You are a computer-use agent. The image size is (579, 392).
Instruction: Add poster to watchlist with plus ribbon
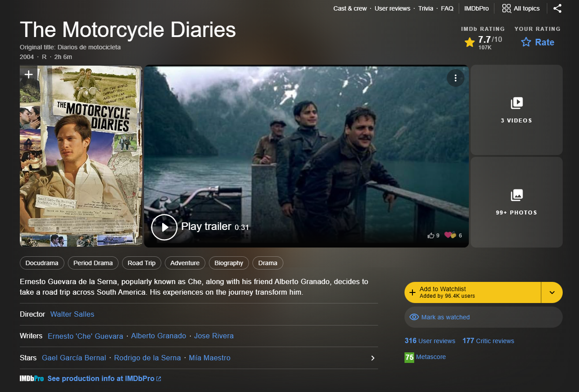tap(29, 74)
